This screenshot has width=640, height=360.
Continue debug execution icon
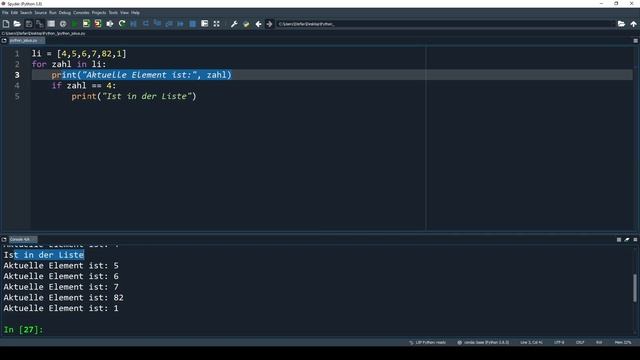pos(180,24)
